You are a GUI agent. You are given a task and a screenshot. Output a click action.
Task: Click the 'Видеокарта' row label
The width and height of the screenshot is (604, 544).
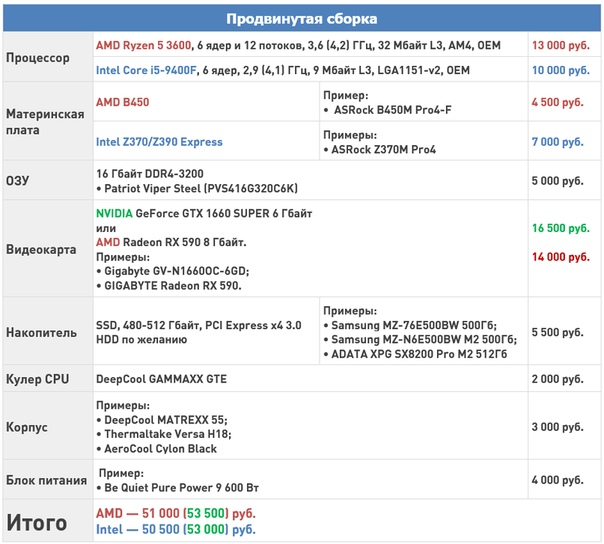41,249
